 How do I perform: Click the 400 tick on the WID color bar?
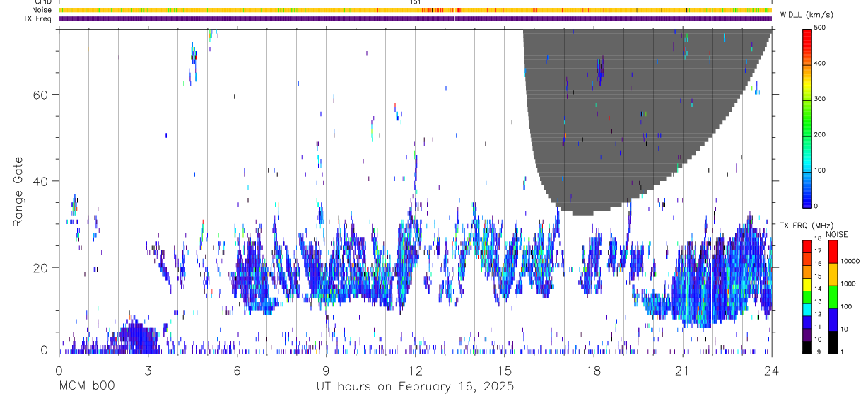[x=820, y=64]
